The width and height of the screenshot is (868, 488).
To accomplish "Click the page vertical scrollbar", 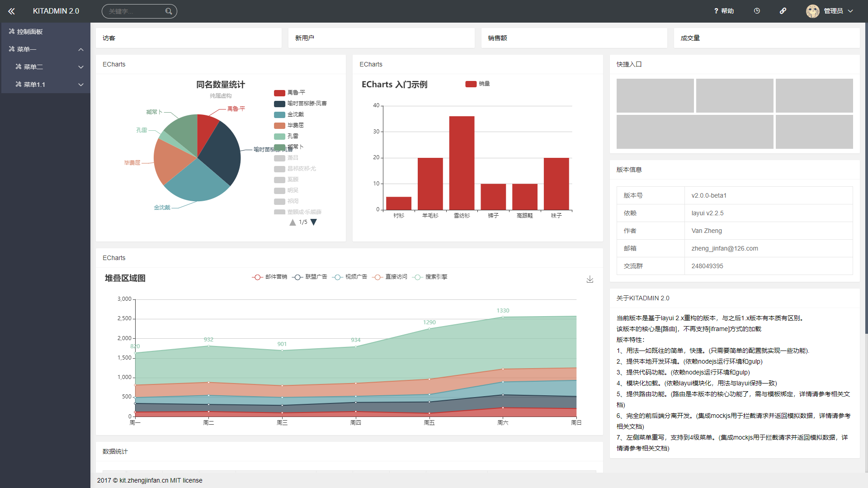I will 866,178.
